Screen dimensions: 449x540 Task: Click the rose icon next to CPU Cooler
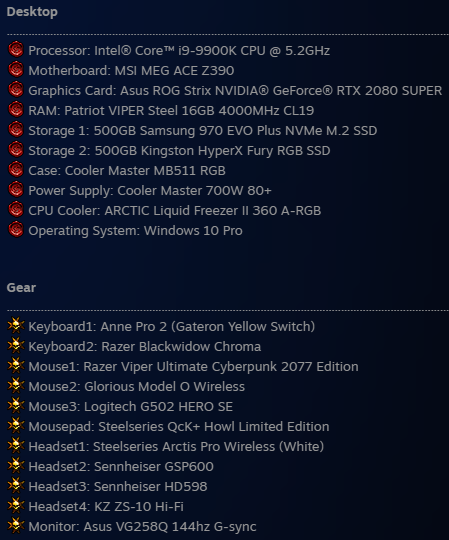[16, 209]
